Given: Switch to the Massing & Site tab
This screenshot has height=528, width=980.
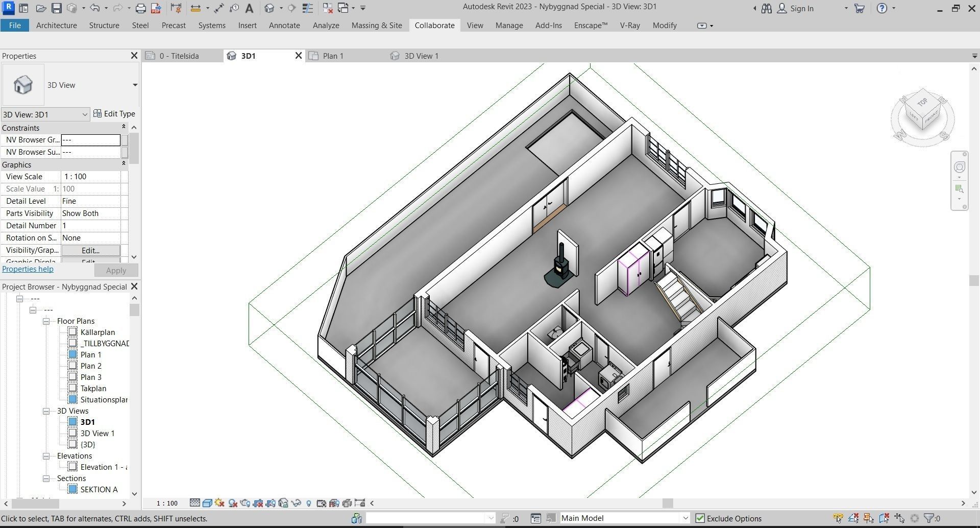Looking at the screenshot, I should (377, 25).
